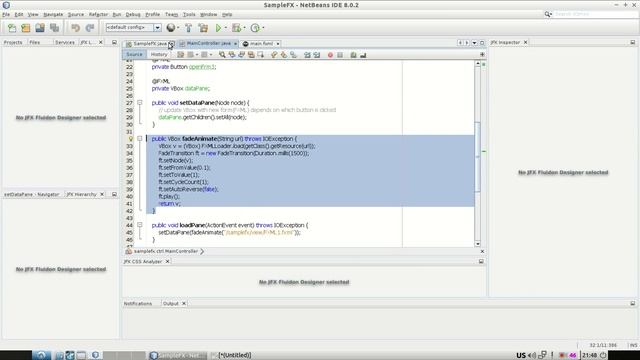Click Previous Bookmark editor icon
640x360 pixels.
(x=274, y=55)
